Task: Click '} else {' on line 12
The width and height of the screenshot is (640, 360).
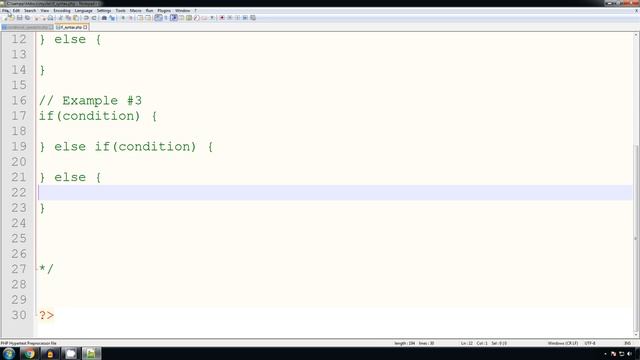Action: pos(70,39)
